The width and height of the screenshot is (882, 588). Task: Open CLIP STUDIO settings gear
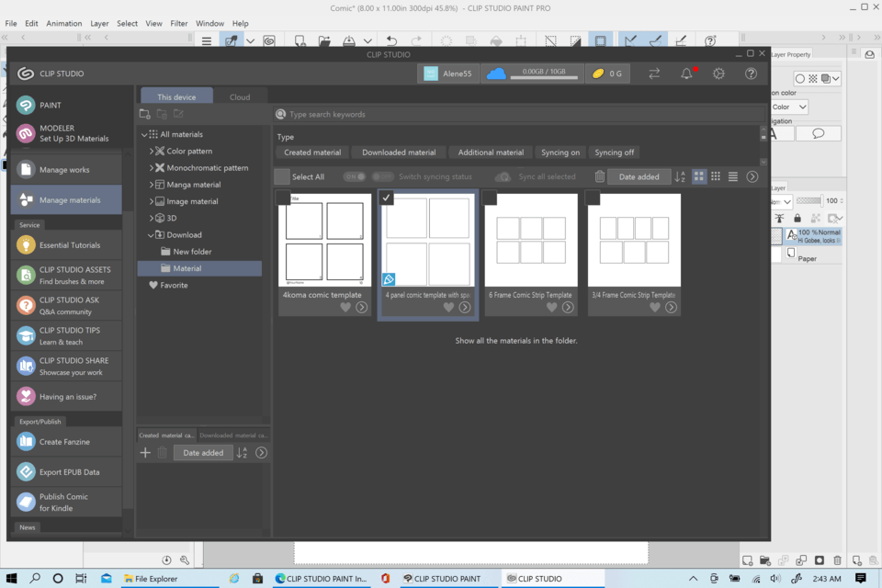(x=718, y=73)
